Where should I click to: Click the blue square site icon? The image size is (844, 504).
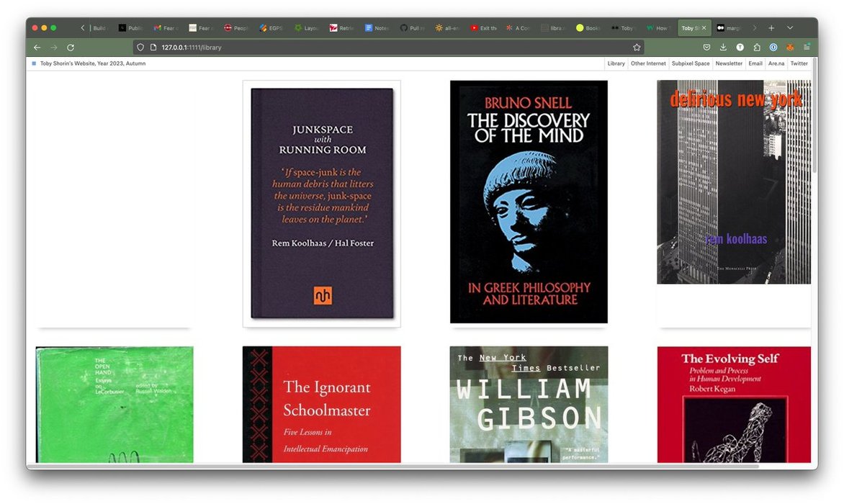pos(34,63)
